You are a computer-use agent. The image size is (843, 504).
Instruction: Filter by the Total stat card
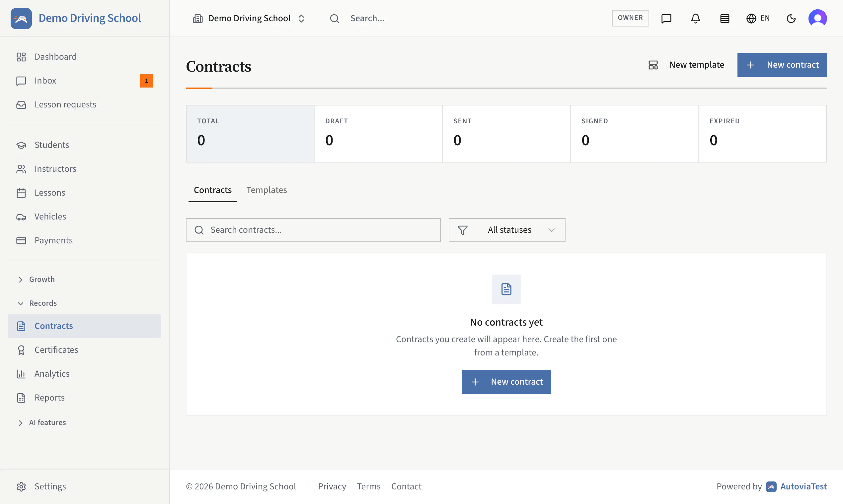click(x=250, y=134)
